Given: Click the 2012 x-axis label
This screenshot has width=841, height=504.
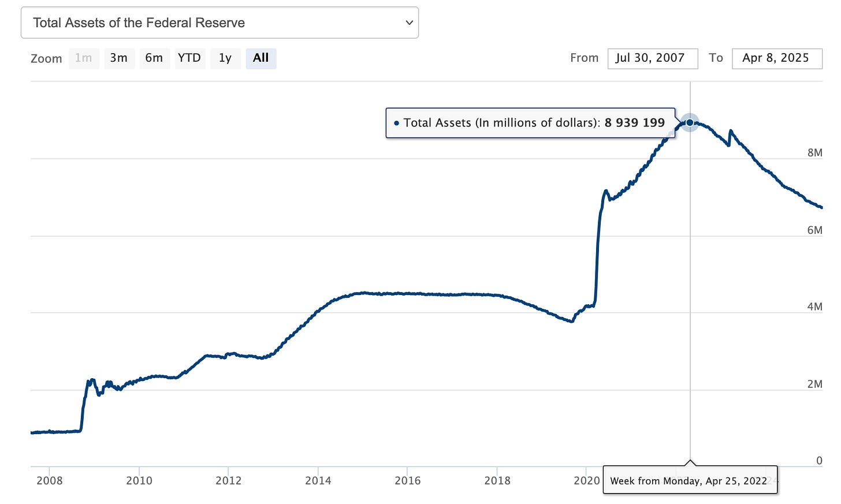Looking at the screenshot, I should 229,480.
